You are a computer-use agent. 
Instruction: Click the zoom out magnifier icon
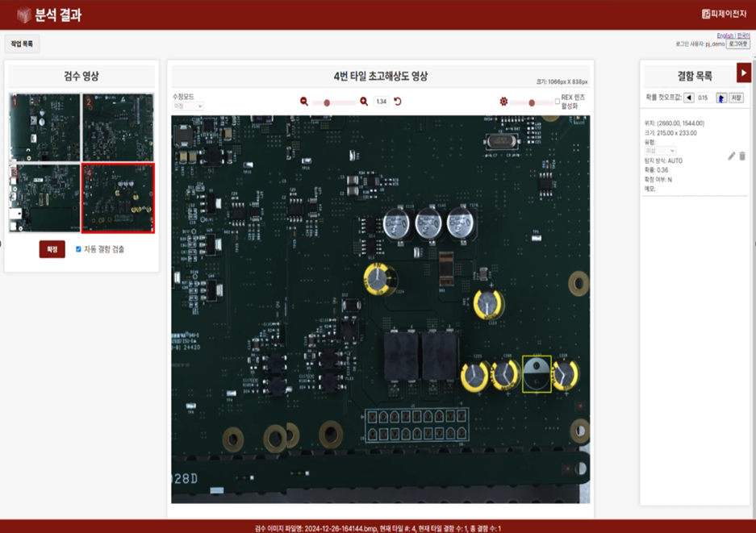click(x=303, y=102)
